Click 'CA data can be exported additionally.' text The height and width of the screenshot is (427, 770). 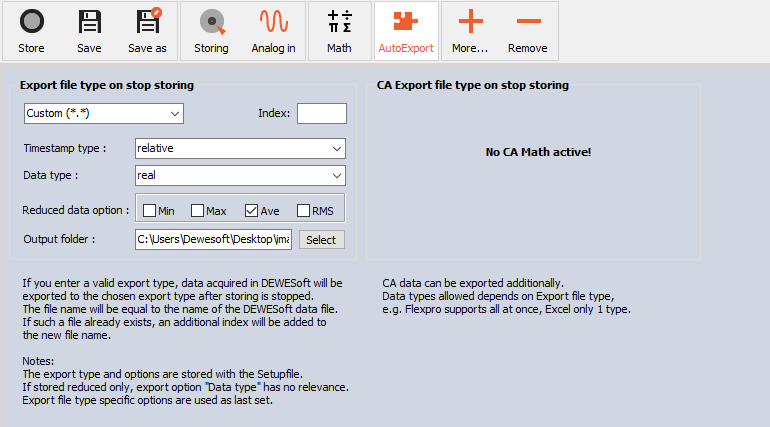[x=473, y=283]
